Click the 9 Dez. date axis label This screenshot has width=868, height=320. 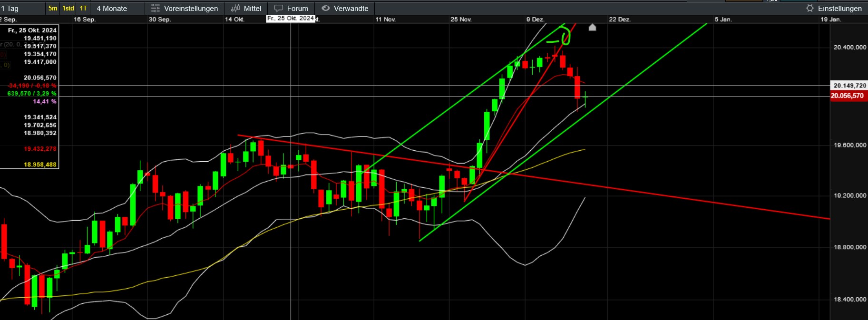pyautogui.click(x=535, y=19)
